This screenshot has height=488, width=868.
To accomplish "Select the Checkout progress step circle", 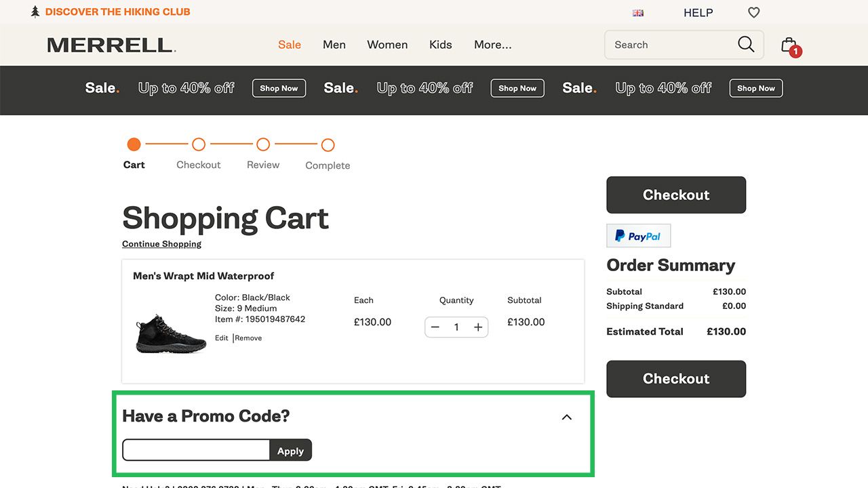I will tap(199, 144).
